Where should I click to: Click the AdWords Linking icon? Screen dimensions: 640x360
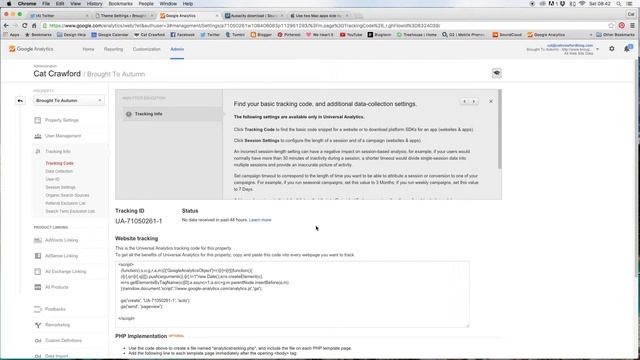pos(38,240)
